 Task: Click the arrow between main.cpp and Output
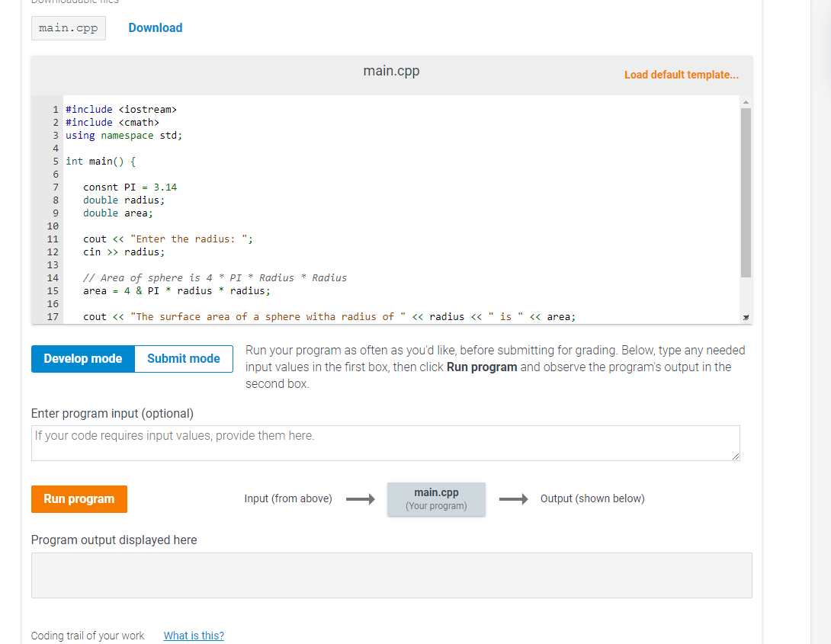pyautogui.click(x=512, y=499)
